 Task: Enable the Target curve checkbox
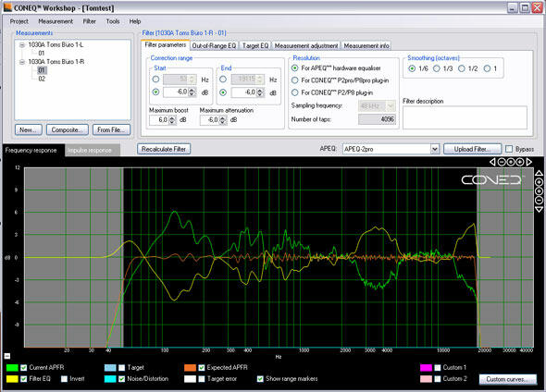tap(121, 368)
